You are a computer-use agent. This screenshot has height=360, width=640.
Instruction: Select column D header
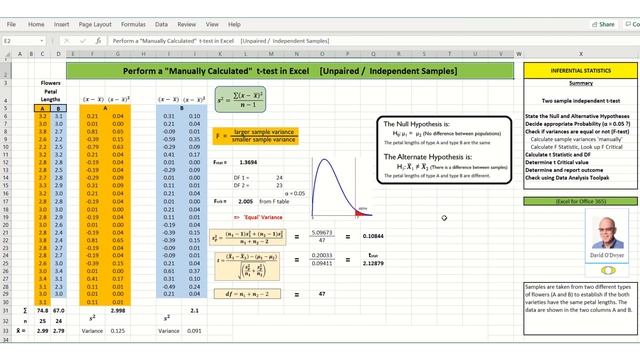click(58, 54)
